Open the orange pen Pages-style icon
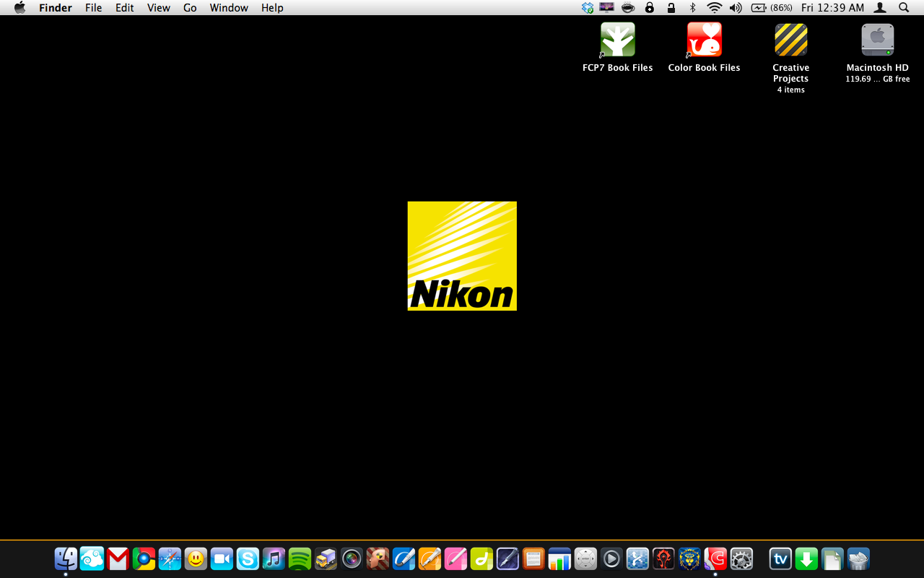Image resolution: width=924 pixels, height=578 pixels. [x=430, y=558]
